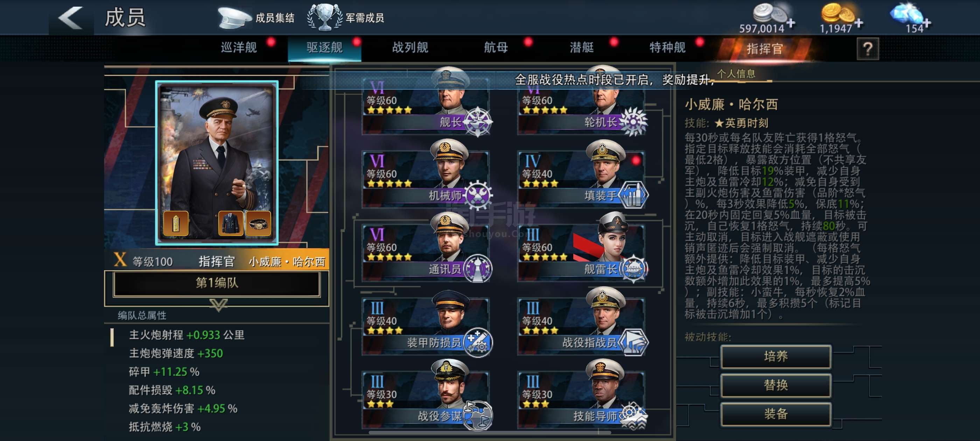This screenshot has width=980, height=441.
Task: Click the 培养 button
Action: pos(776,357)
